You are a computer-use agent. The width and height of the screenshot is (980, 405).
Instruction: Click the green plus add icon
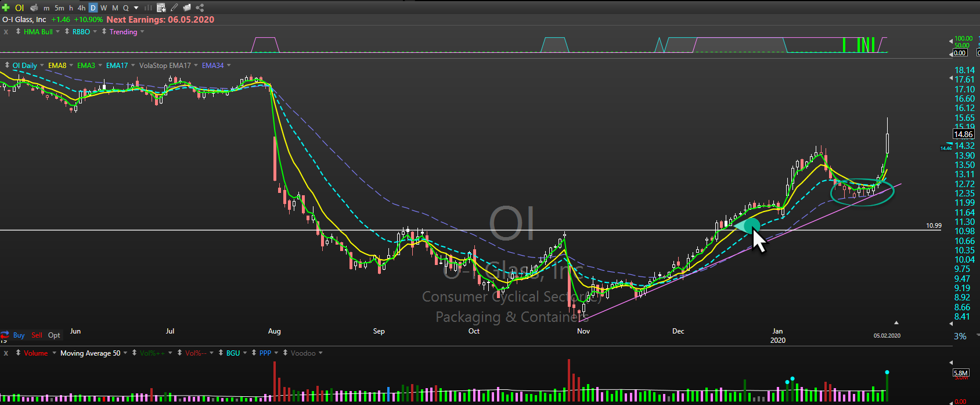click(6, 8)
